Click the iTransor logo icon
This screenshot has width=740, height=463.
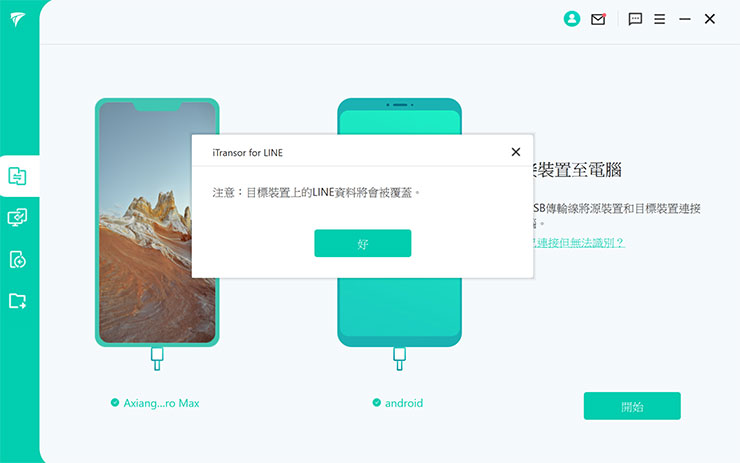pos(17,19)
